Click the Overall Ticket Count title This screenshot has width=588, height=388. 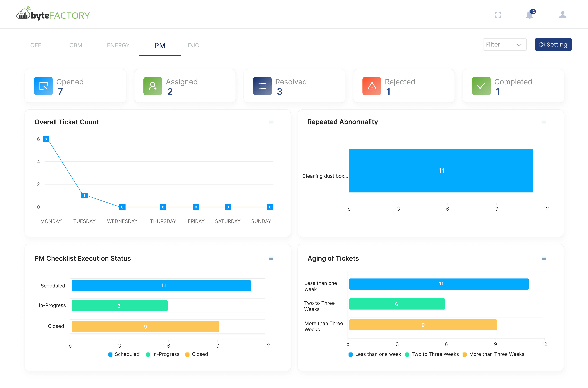67,122
